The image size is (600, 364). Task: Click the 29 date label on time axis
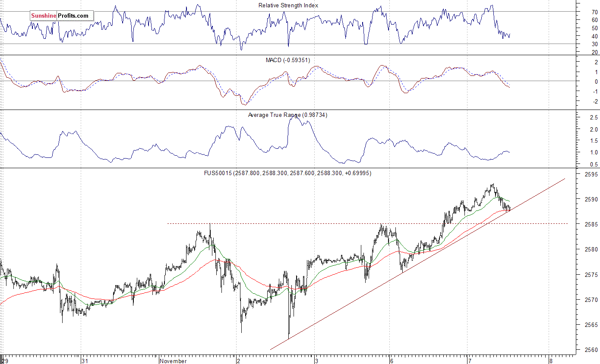click(x=5, y=361)
